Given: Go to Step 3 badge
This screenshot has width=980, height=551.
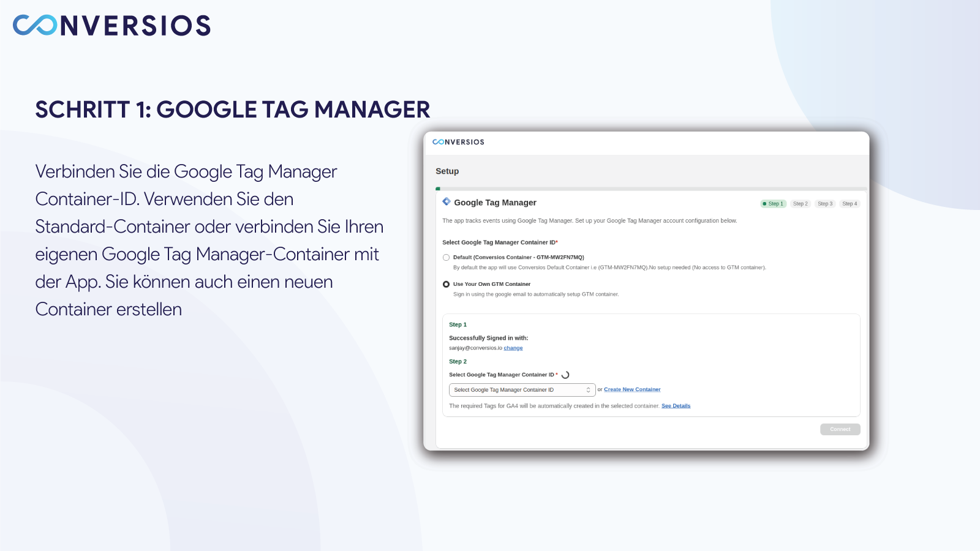Looking at the screenshot, I should [825, 204].
